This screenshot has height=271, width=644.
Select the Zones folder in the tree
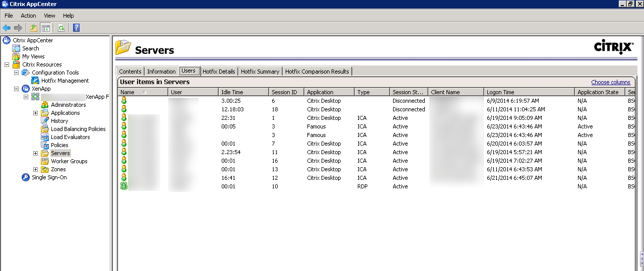[58, 169]
